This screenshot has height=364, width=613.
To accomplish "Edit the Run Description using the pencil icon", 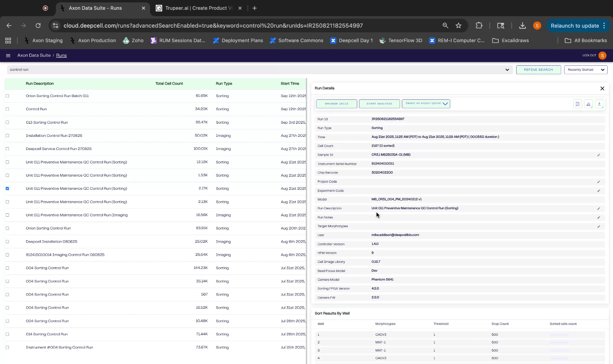I will [x=599, y=208].
